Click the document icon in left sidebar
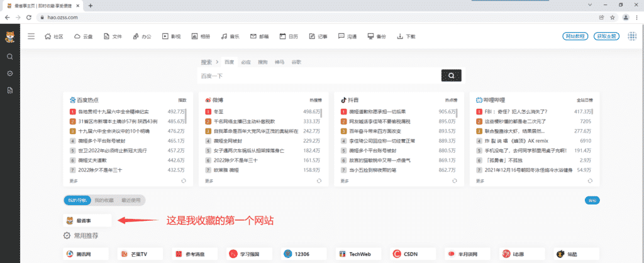The width and height of the screenshot is (644, 263). point(10,90)
